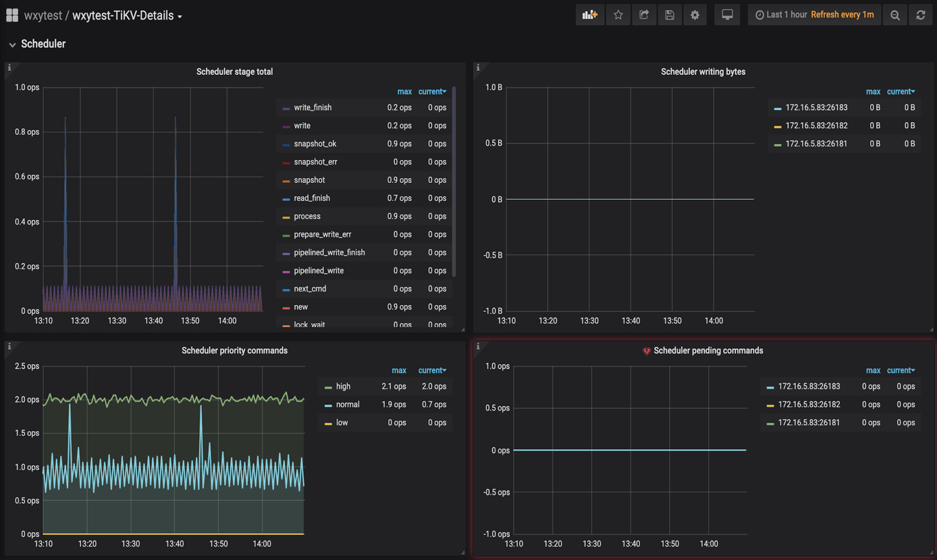Sort Scheduler writing bytes legend by current

(901, 92)
